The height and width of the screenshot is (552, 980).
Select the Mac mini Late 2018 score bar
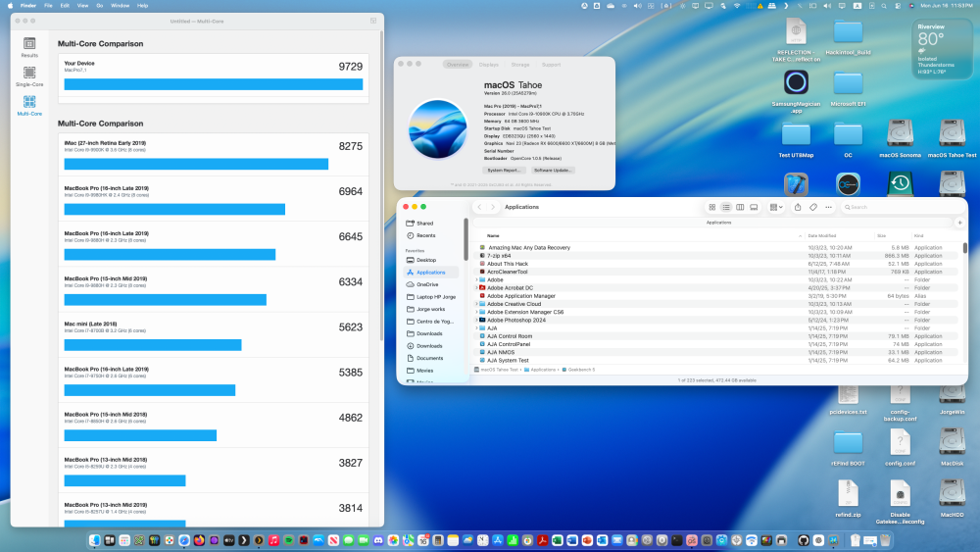pyautogui.click(x=153, y=345)
